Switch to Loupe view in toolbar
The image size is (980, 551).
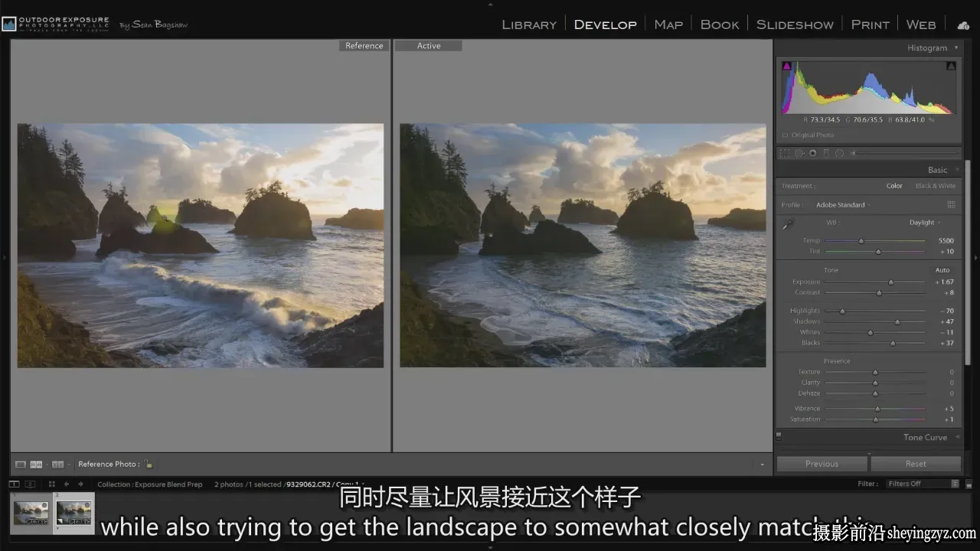coord(21,464)
